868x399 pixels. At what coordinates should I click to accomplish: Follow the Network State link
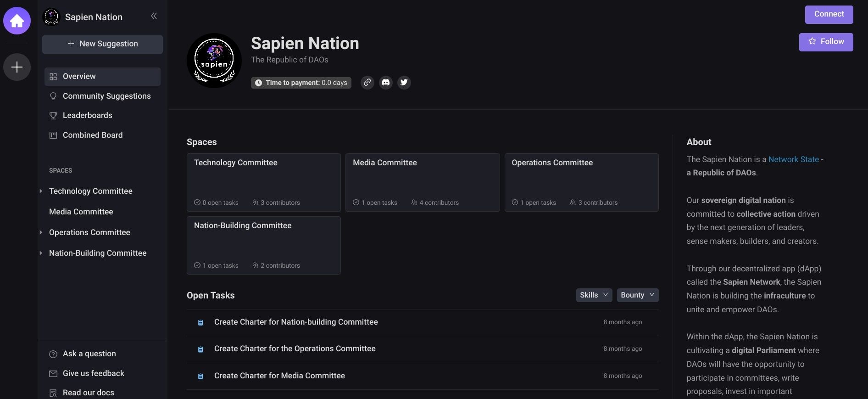pos(793,159)
